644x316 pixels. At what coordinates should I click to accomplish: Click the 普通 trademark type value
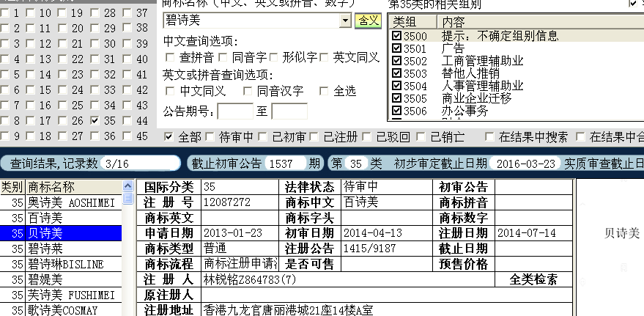[x=215, y=249]
